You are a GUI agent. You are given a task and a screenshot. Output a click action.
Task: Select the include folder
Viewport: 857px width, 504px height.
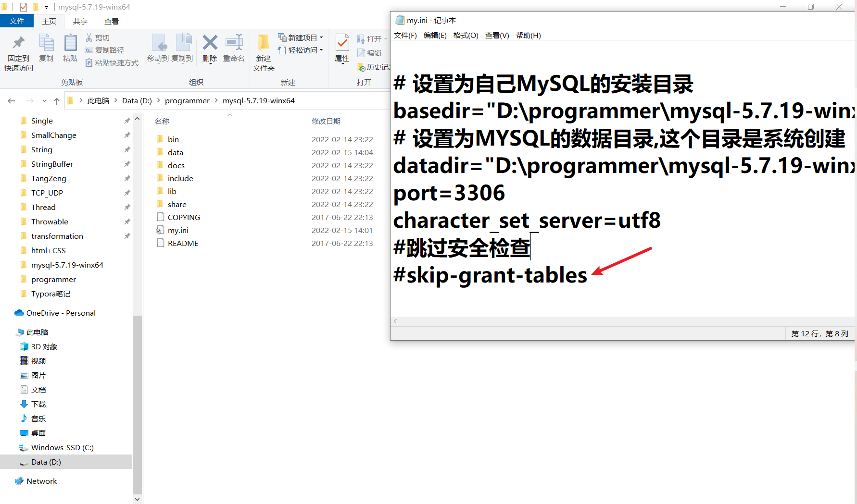(180, 178)
